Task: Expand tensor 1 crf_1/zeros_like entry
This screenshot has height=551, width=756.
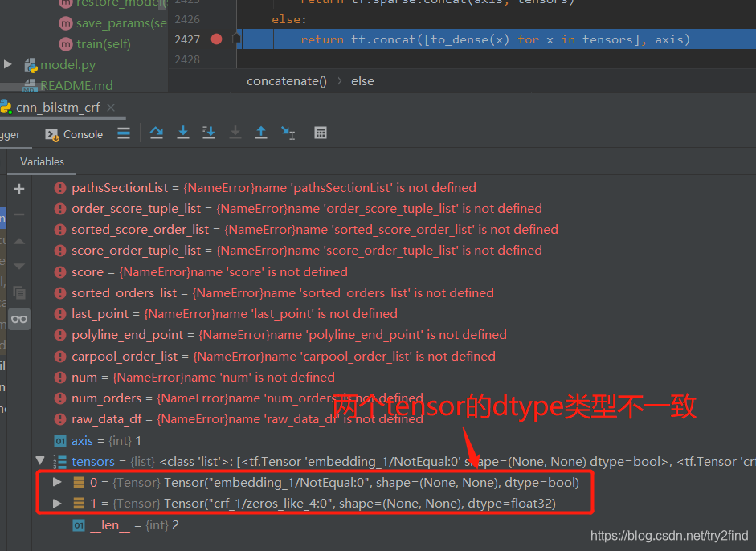Action: pyautogui.click(x=56, y=503)
